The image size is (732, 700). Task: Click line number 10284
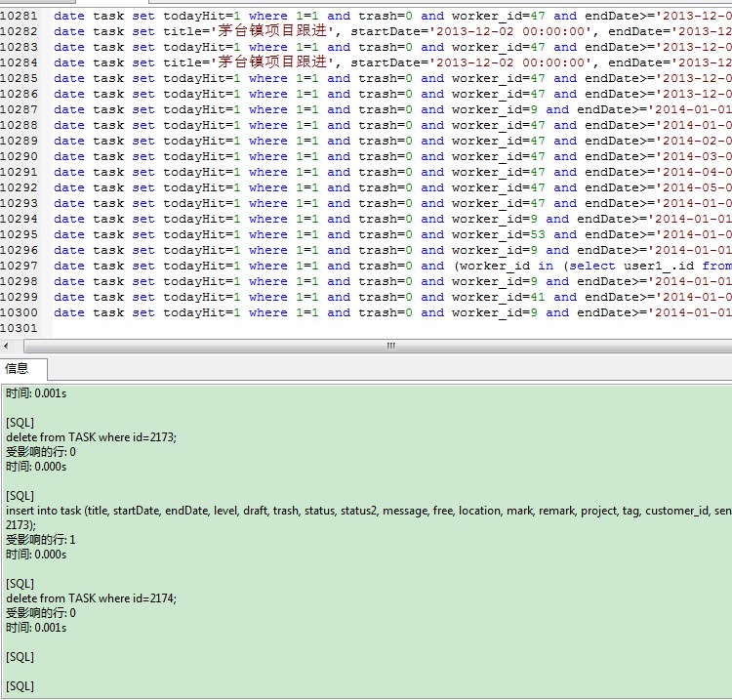coord(19,62)
